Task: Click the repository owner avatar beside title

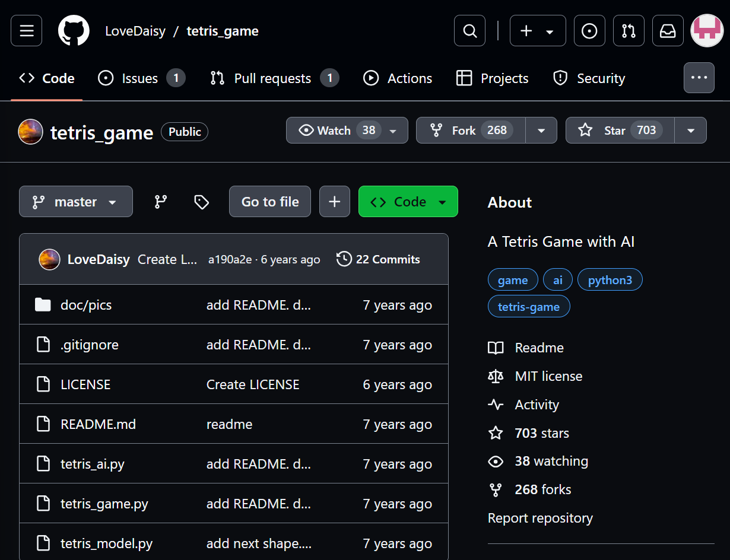Action: (x=30, y=132)
